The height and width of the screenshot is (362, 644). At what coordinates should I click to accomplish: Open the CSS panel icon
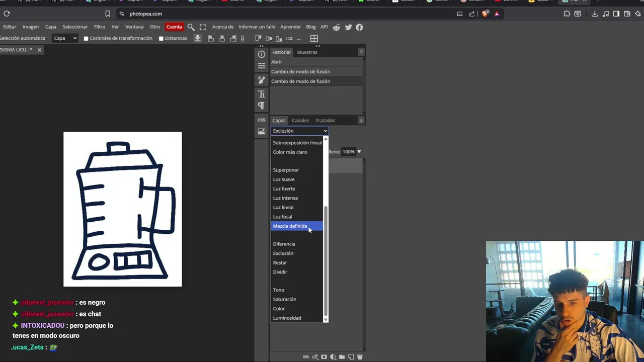coord(262,120)
